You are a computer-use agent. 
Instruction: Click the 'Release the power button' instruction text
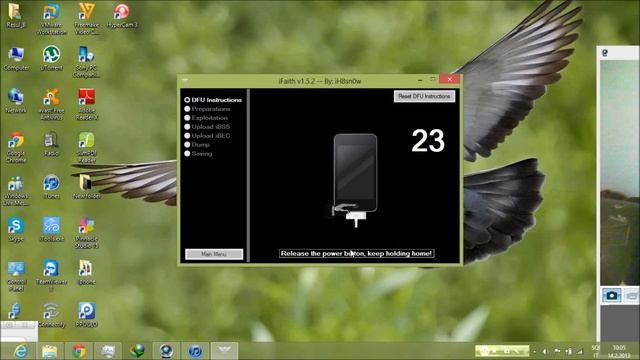356,253
